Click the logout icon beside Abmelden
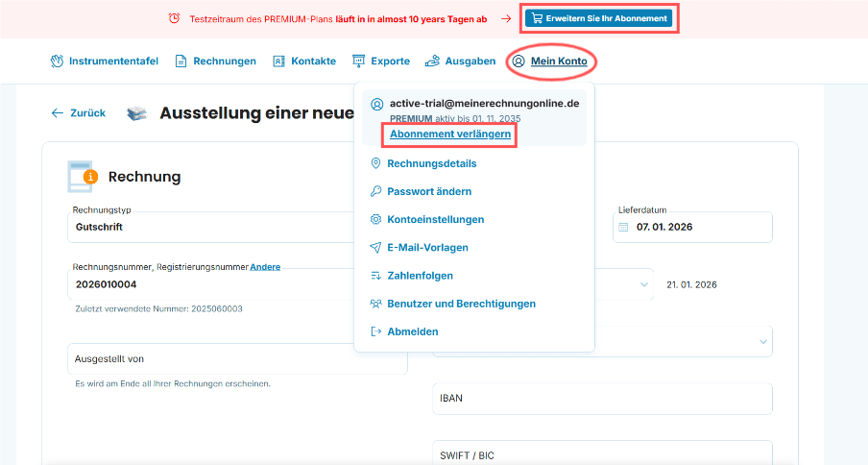This screenshot has width=868, height=465. [375, 331]
